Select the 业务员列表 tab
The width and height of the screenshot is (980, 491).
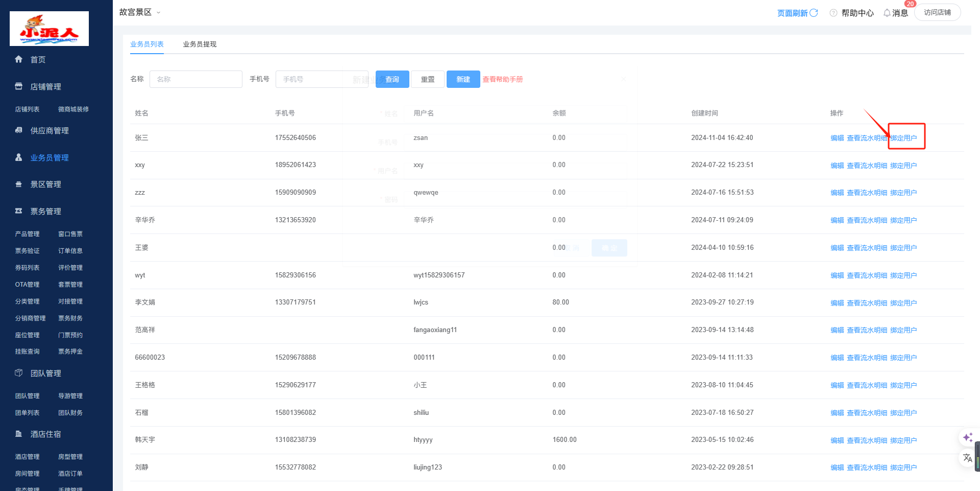click(x=147, y=44)
